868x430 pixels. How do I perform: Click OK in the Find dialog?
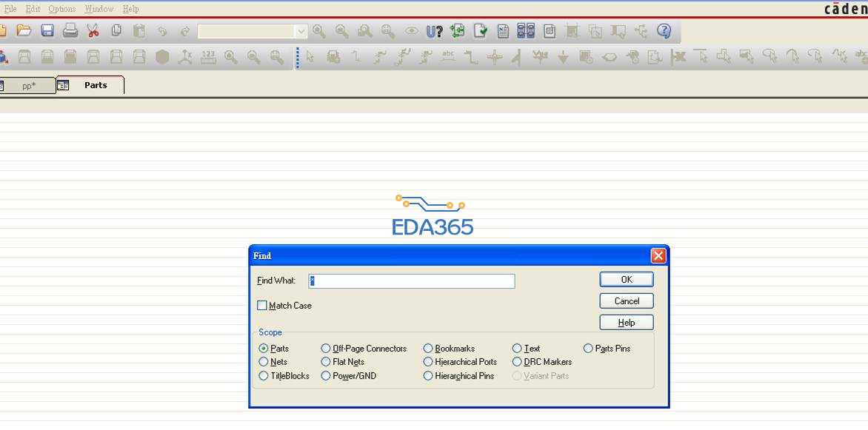(627, 280)
